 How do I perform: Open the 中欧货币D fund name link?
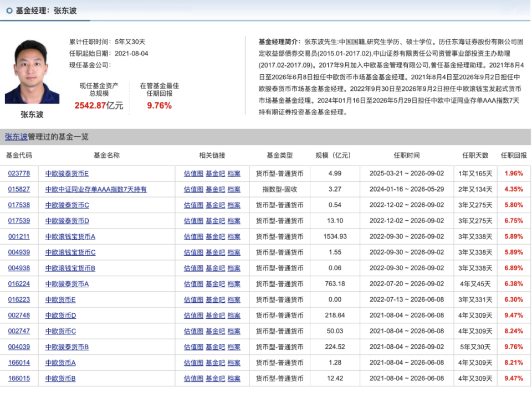(60, 316)
